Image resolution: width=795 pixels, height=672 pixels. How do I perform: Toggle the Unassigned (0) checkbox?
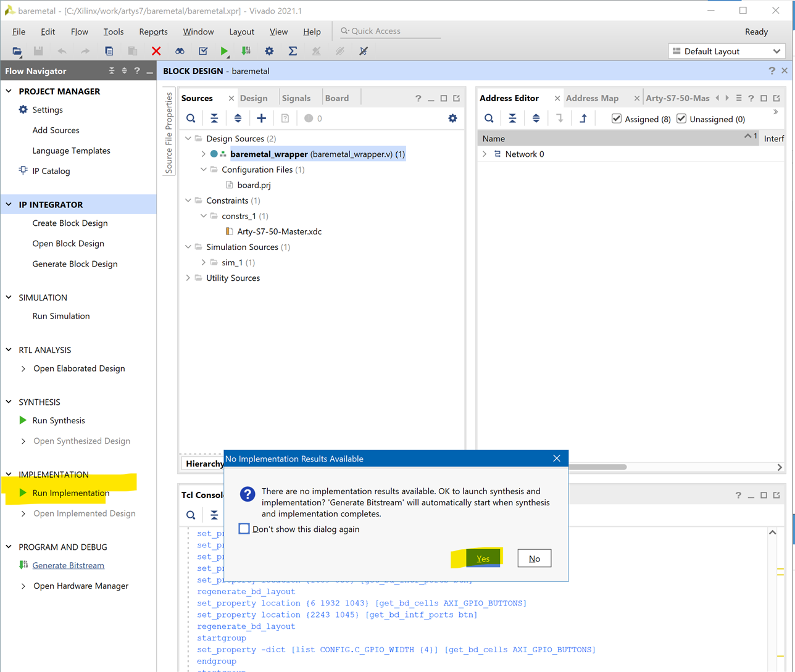[681, 118]
